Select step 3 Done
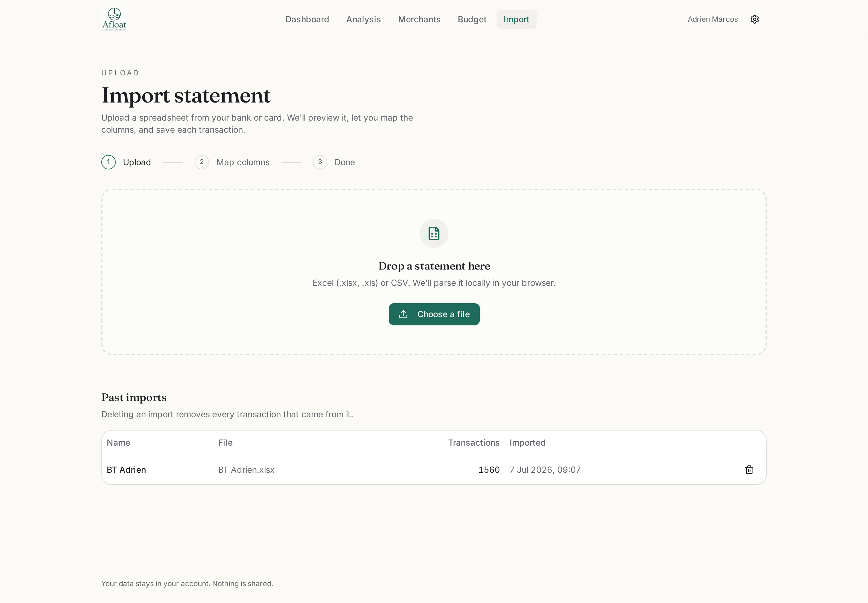This screenshot has height=603, width=868. pyautogui.click(x=334, y=162)
